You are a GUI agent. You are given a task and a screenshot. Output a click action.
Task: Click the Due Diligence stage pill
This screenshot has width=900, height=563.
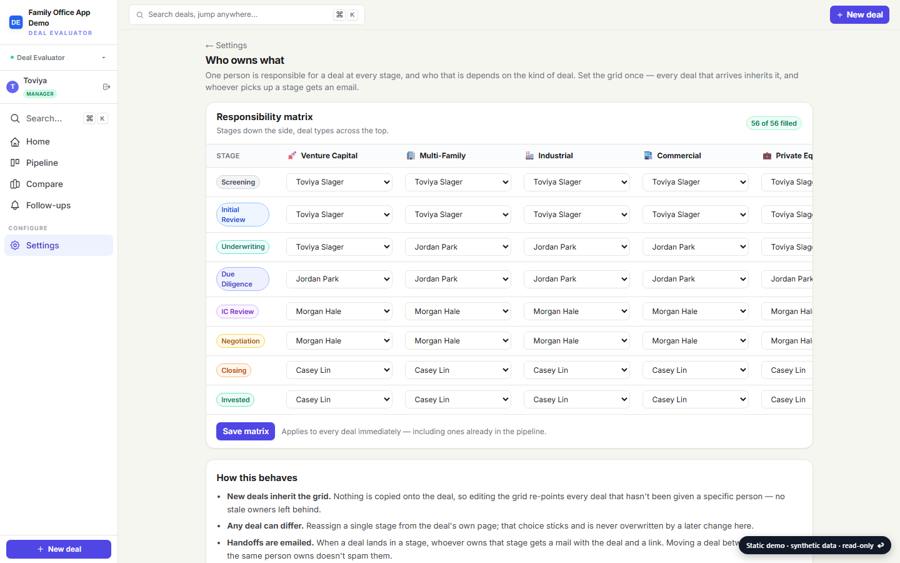coord(242,279)
